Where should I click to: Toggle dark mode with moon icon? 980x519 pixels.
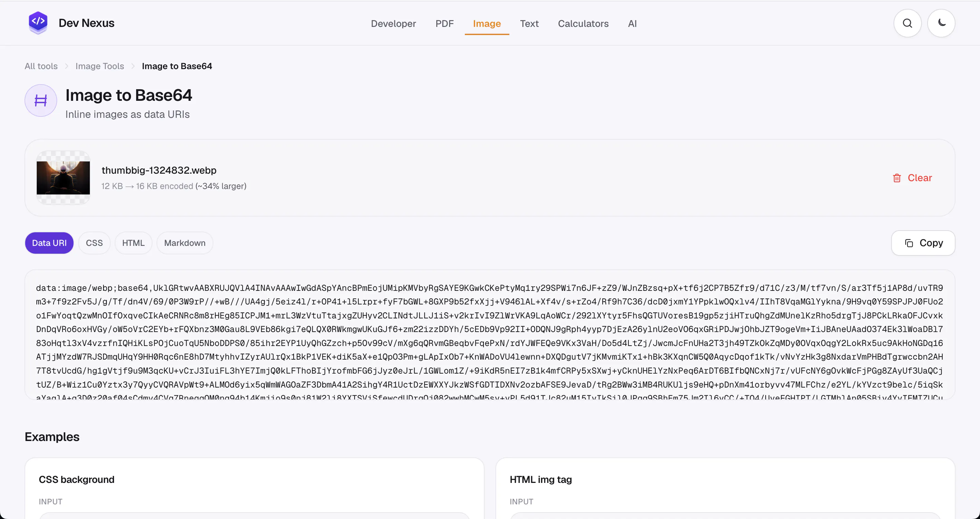pos(941,23)
